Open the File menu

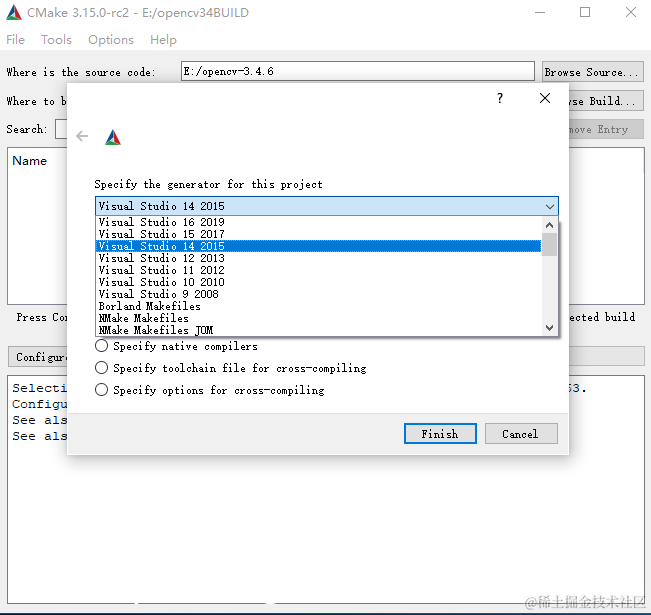tap(15, 40)
